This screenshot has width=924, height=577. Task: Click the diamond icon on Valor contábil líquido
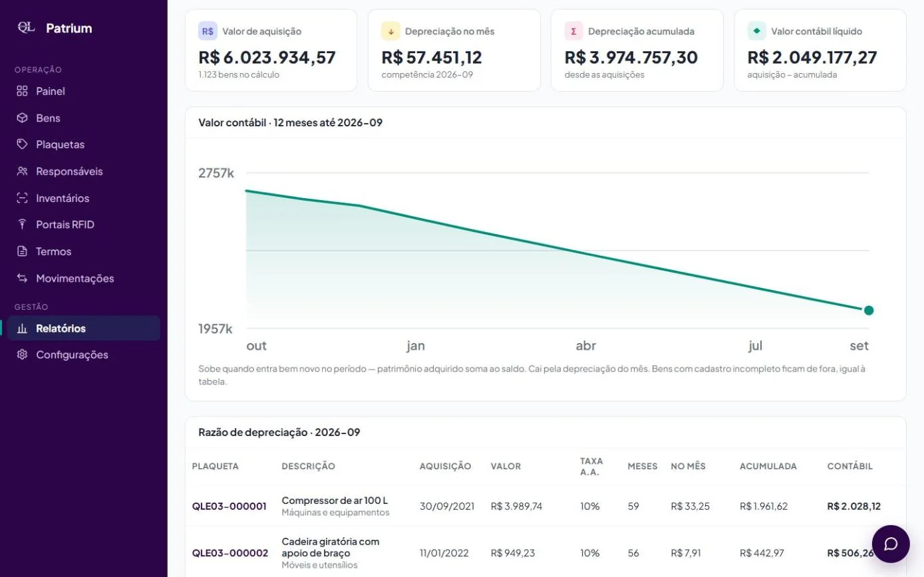pos(756,31)
